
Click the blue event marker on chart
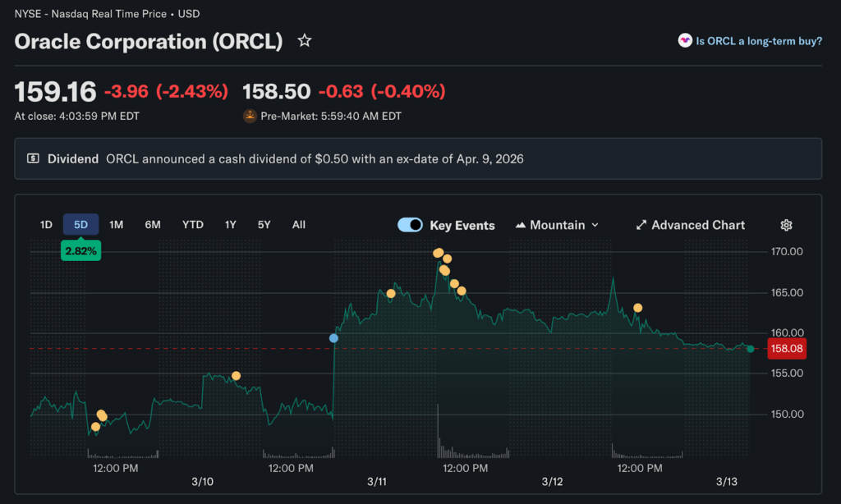333,337
